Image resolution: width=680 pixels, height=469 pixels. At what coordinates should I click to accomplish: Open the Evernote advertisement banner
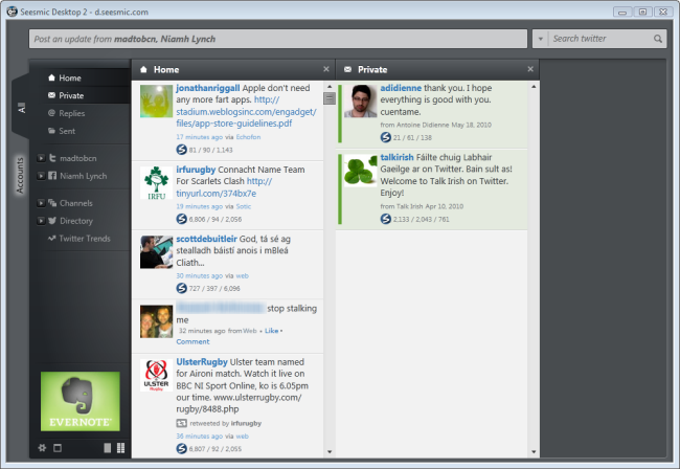80,401
